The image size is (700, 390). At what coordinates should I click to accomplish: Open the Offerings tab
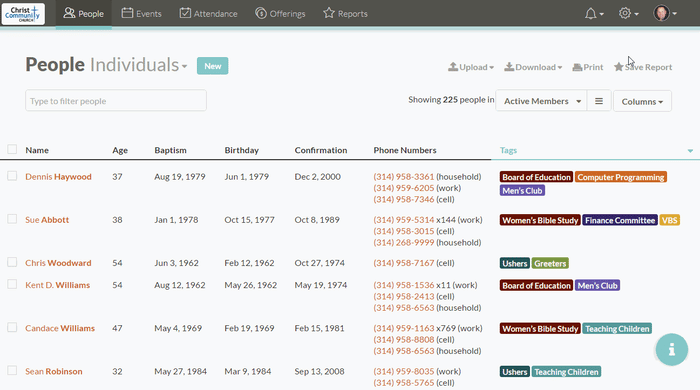click(280, 13)
